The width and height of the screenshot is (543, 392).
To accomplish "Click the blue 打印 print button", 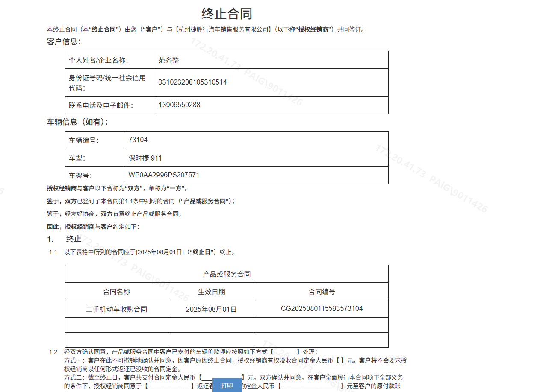I will tap(227, 385).
